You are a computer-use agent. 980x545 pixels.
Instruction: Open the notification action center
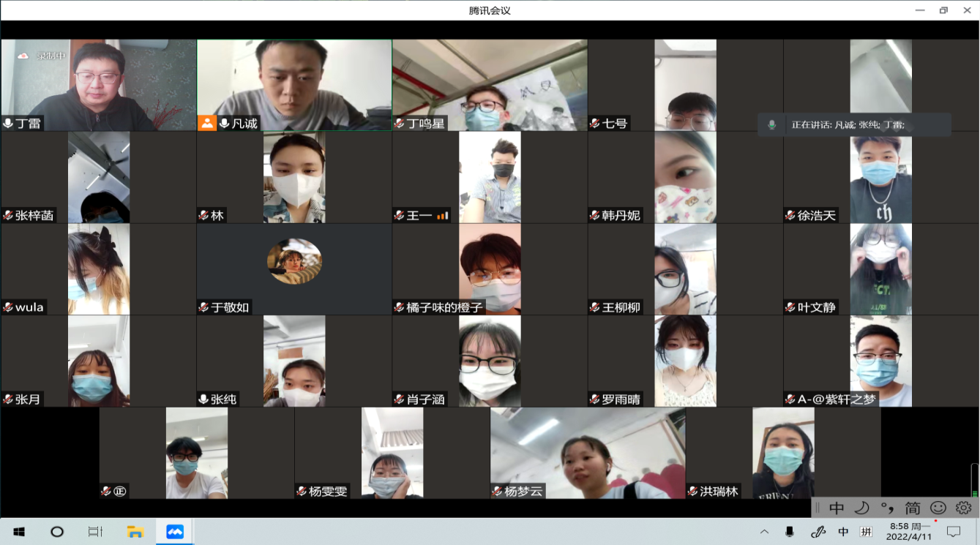[x=954, y=532]
